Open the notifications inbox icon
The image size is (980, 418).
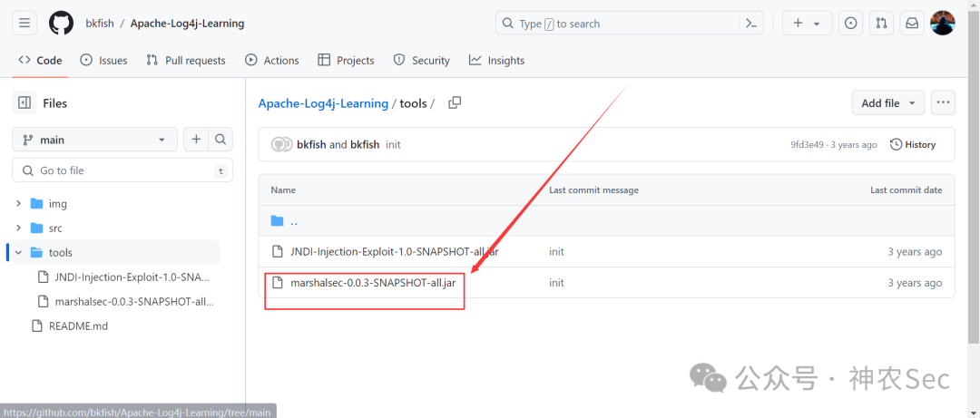(x=912, y=23)
